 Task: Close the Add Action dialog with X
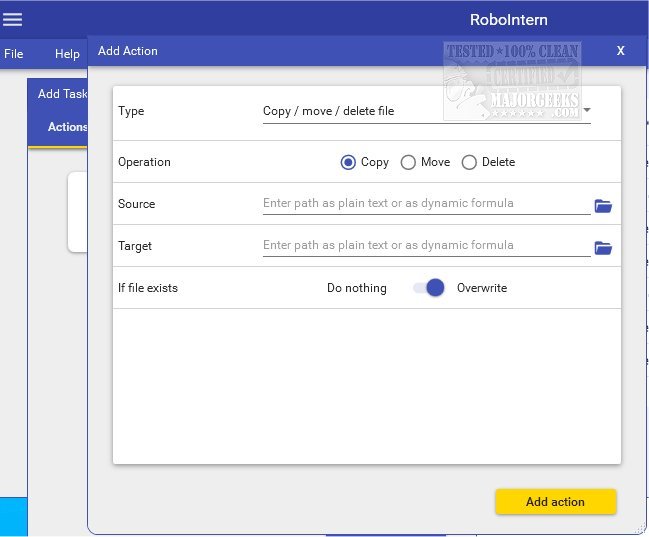pos(620,51)
